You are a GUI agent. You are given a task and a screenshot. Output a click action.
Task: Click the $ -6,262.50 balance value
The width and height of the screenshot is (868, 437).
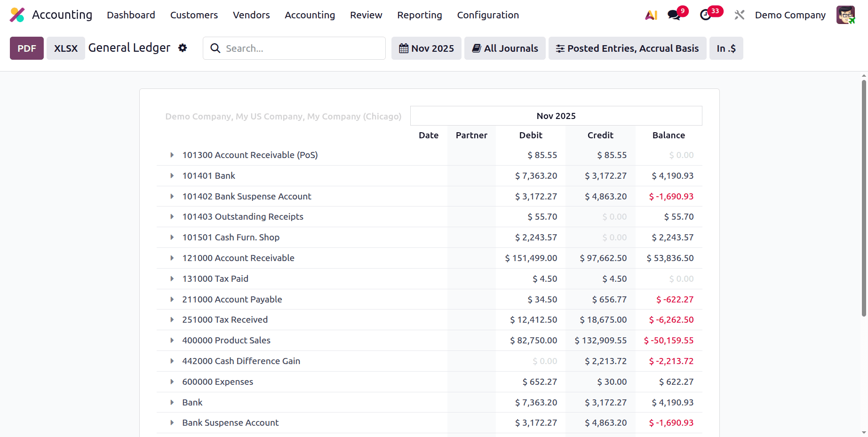coord(671,320)
